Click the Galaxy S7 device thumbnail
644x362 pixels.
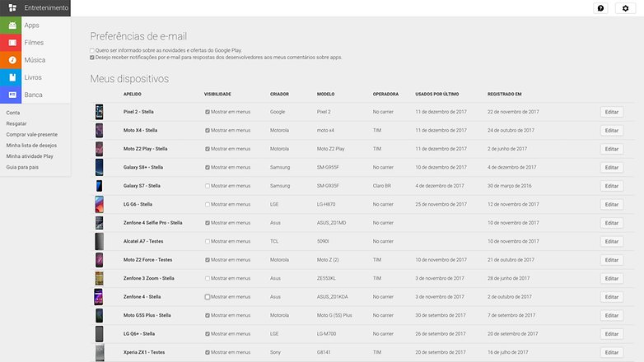tap(99, 185)
